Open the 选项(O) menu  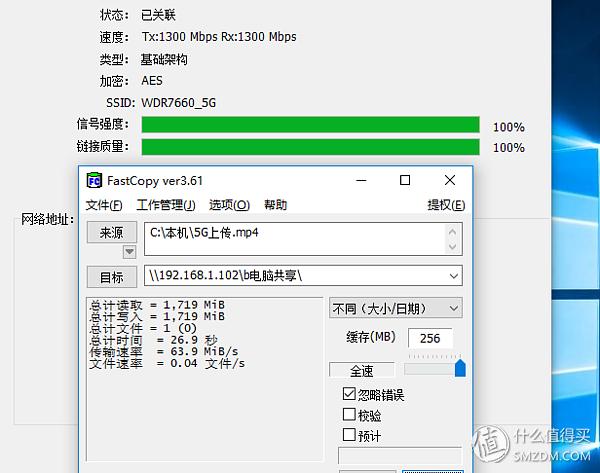click(229, 205)
